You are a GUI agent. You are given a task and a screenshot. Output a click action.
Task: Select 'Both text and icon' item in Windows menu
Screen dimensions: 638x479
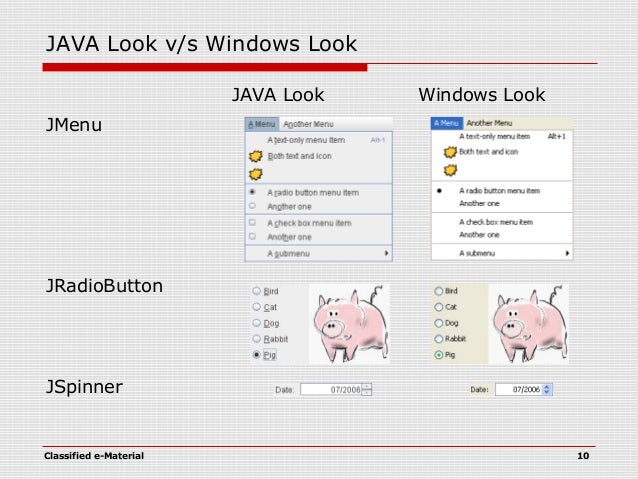click(502, 152)
